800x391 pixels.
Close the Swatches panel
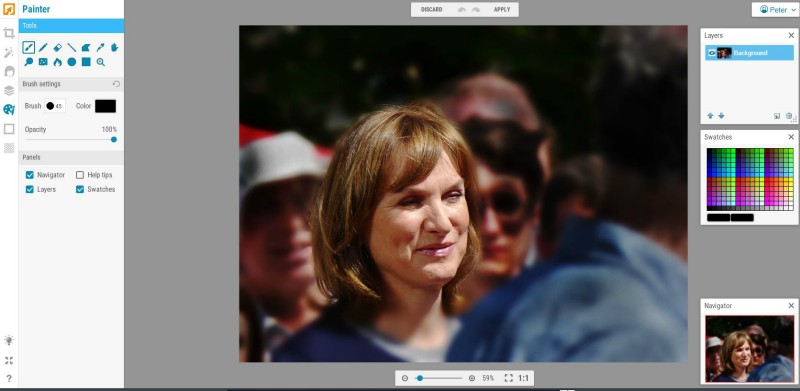[791, 137]
